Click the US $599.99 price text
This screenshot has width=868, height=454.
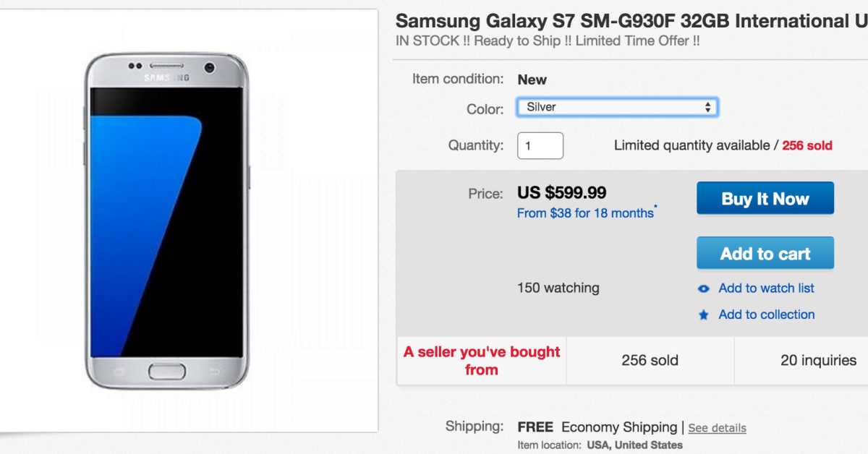tap(562, 193)
